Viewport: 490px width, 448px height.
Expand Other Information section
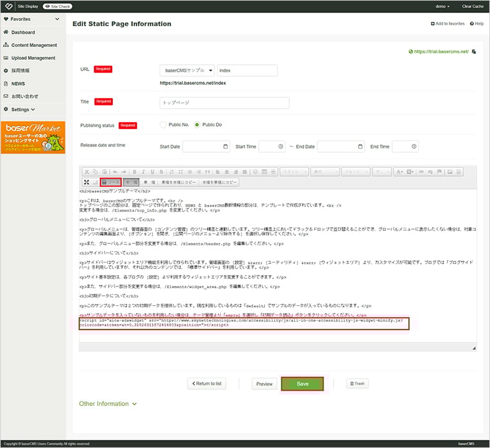click(x=108, y=404)
